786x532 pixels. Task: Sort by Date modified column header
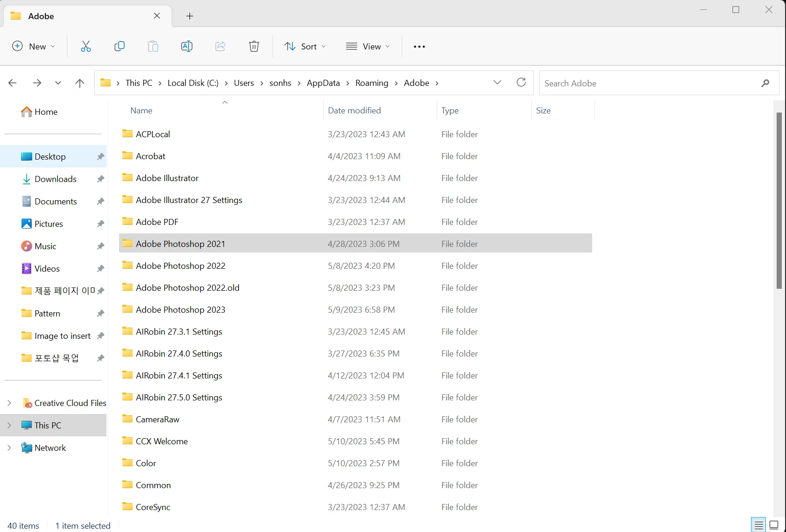[354, 111]
